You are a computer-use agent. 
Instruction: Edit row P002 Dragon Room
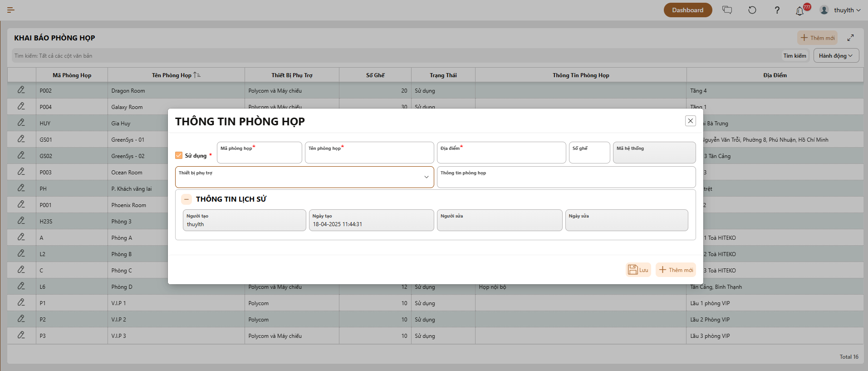pyautogui.click(x=21, y=90)
